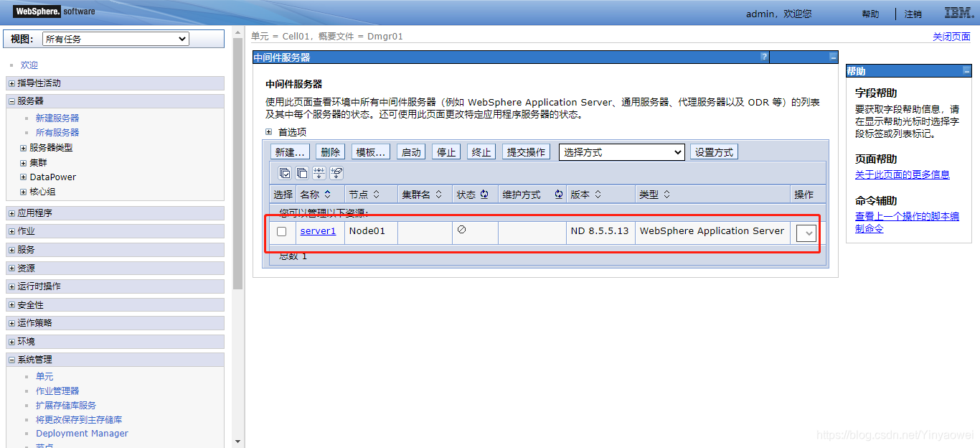Click 新建... button
The height and width of the screenshot is (448, 980).
[x=291, y=152]
